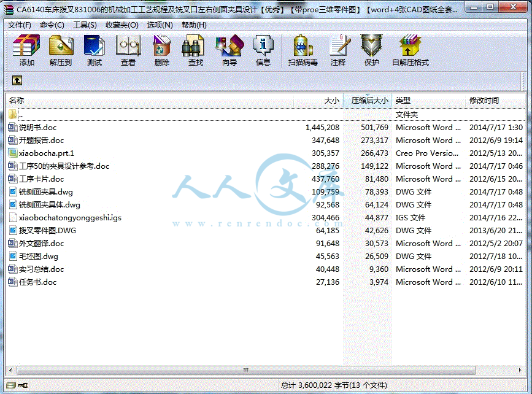Click the Extract To (解压到) toolbar icon
The width and height of the screenshot is (532, 394).
61,50
